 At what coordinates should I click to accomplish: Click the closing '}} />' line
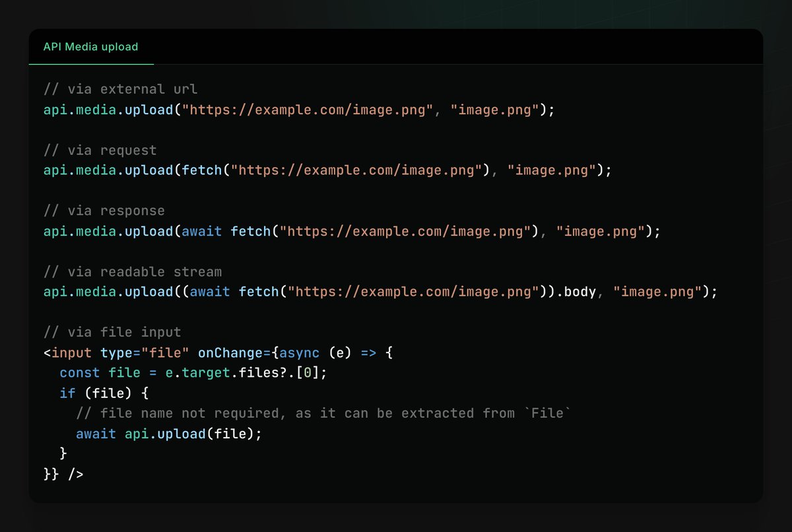63,474
